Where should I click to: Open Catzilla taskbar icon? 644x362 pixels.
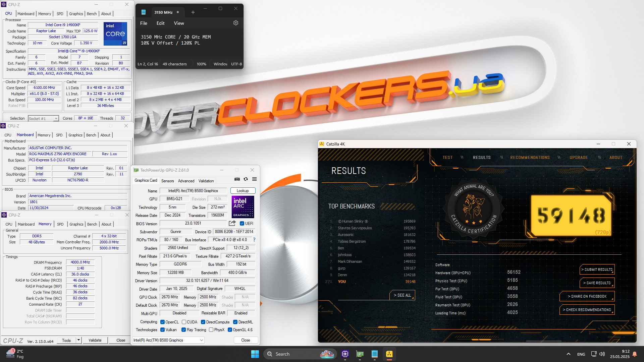pos(389,354)
